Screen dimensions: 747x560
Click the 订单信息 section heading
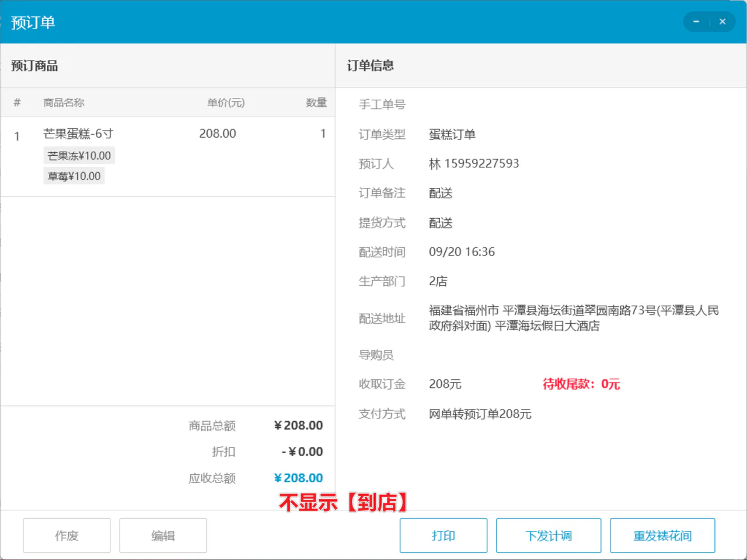click(371, 65)
